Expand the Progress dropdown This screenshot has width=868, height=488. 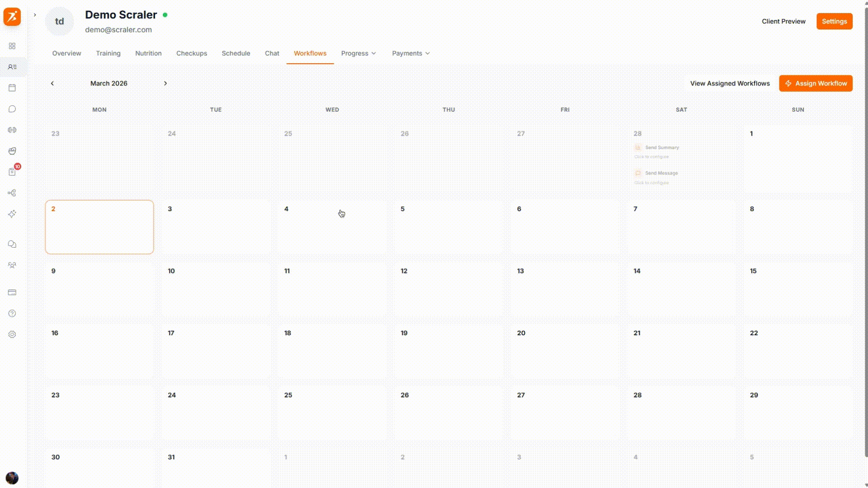[359, 53]
